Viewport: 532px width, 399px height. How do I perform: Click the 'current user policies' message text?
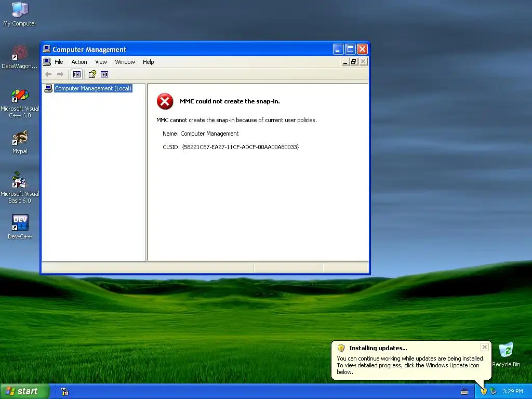(x=236, y=120)
